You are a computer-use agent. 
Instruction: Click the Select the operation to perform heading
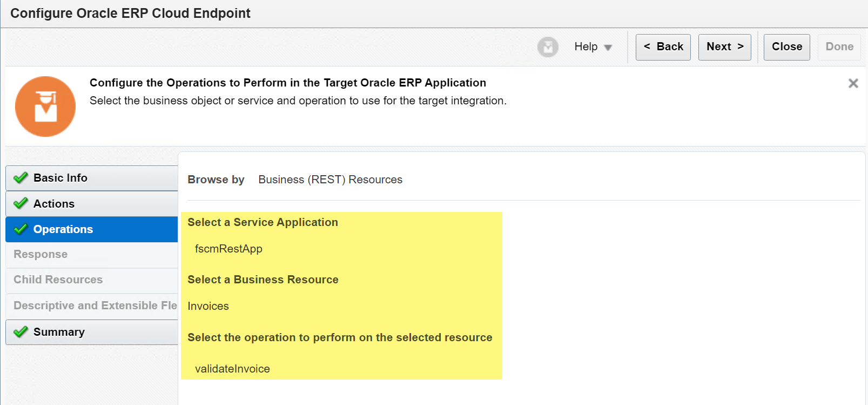pyautogui.click(x=340, y=337)
